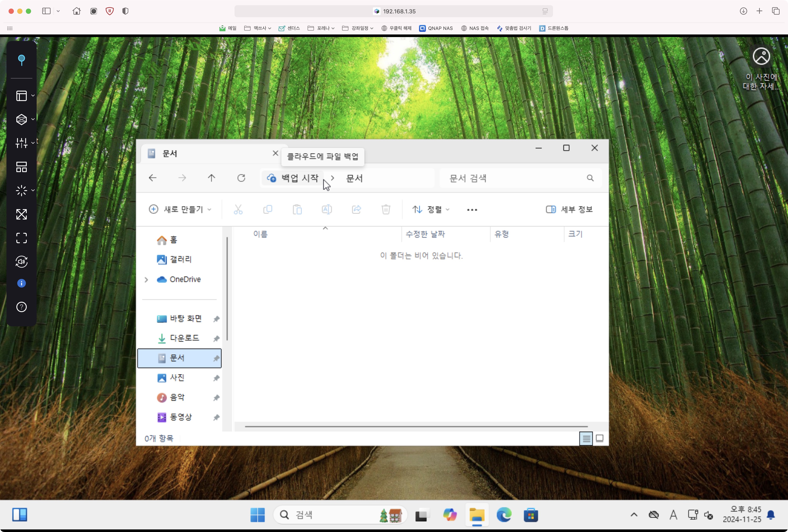This screenshot has height=532, width=788.
Task: Click the blue info icon in sidebar
Action: tap(21, 283)
